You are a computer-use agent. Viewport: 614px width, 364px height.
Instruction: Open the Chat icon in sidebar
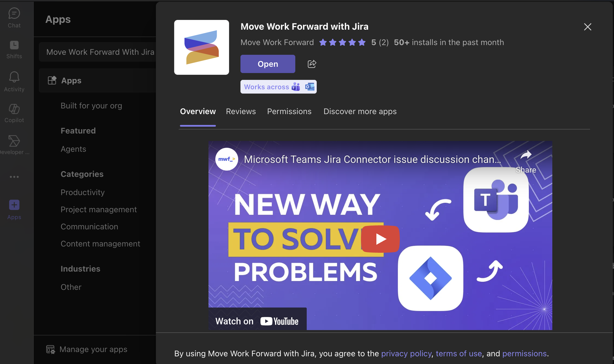pos(14,18)
